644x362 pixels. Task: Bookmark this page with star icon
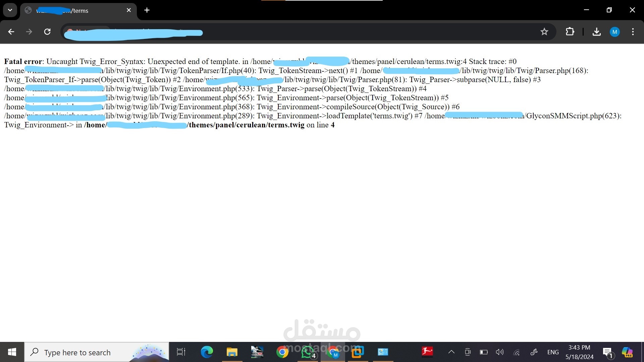(x=544, y=32)
